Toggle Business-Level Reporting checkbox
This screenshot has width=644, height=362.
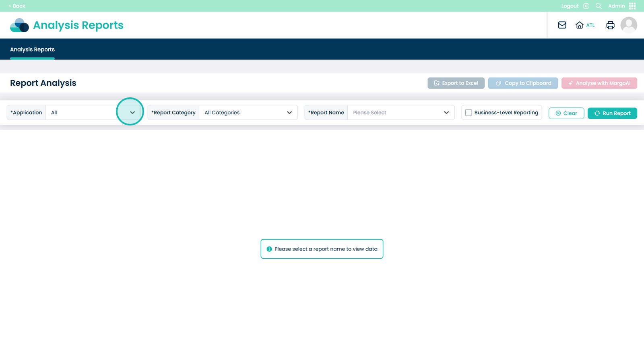click(469, 113)
